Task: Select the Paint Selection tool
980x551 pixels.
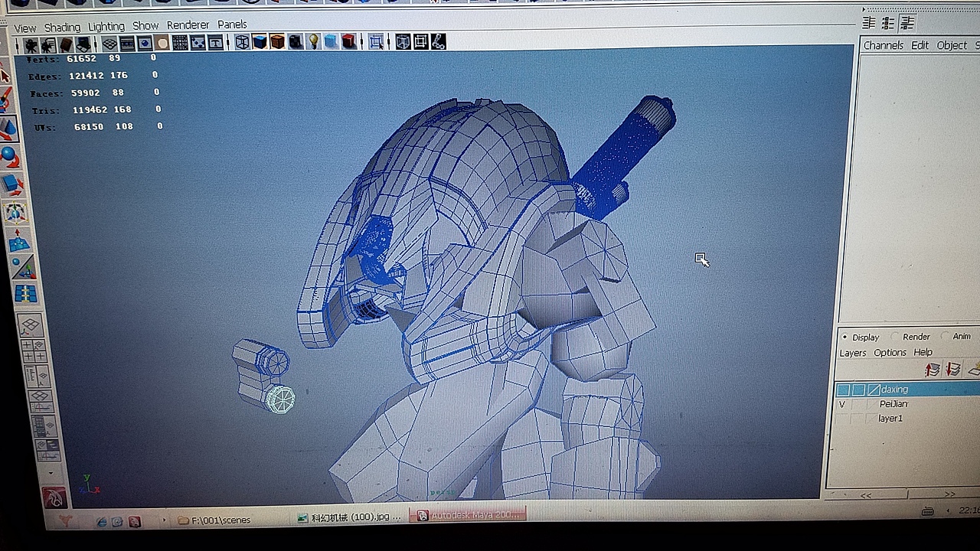Action: click(x=7, y=99)
